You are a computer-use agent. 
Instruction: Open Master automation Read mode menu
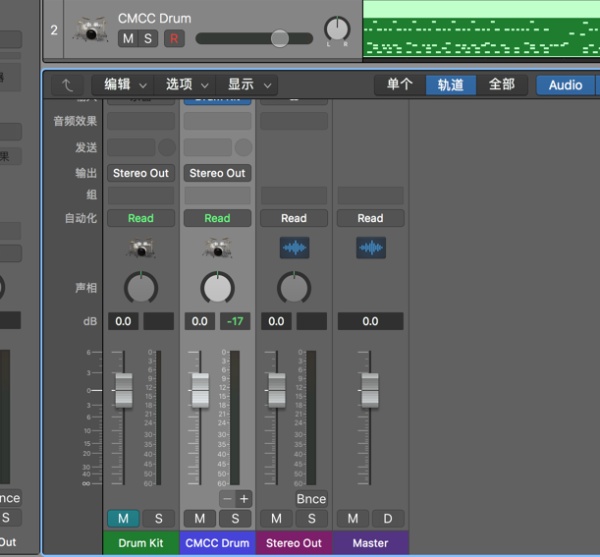tap(370, 218)
